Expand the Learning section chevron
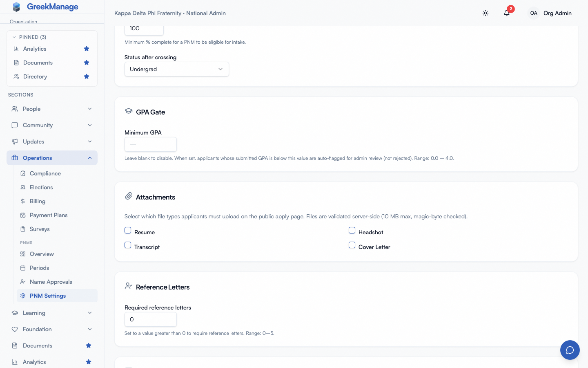This screenshot has width=588, height=368. [x=90, y=313]
